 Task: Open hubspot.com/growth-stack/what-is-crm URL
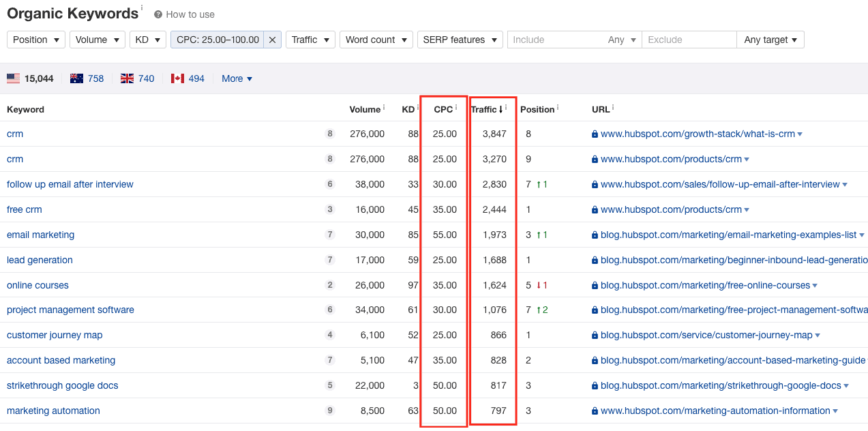pos(698,134)
